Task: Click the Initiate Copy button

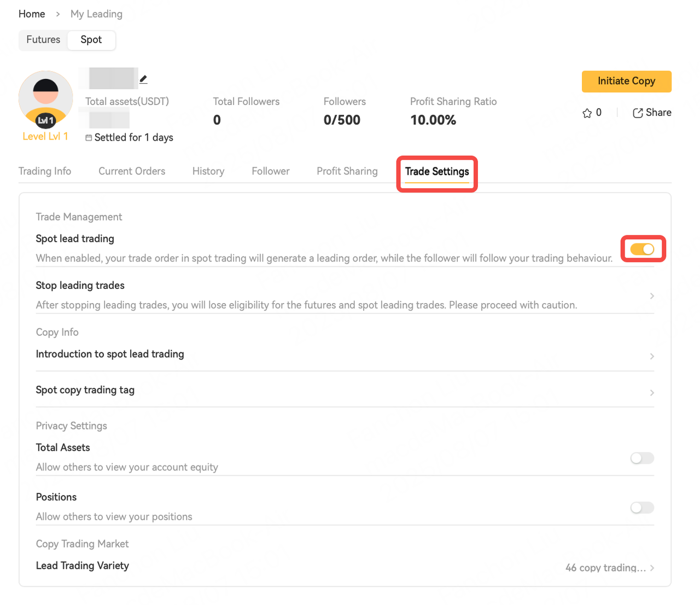Action: coord(627,81)
